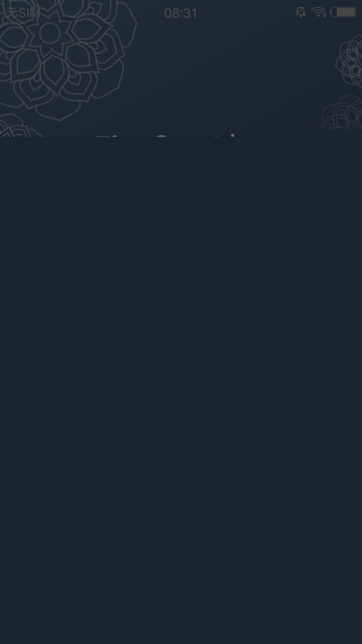Tap the 08:31 clock in status bar
This screenshot has height=644, width=362.
click(x=181, y=13)
